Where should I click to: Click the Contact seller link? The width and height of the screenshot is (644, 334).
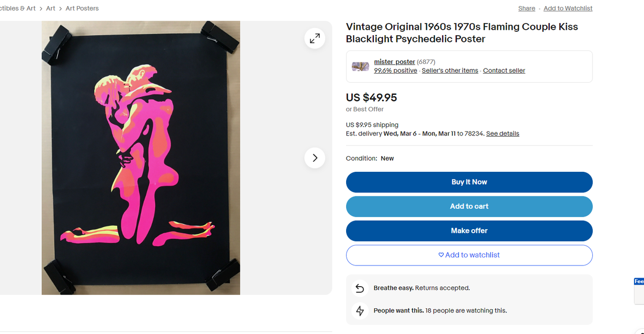click(x=504, y=71)
